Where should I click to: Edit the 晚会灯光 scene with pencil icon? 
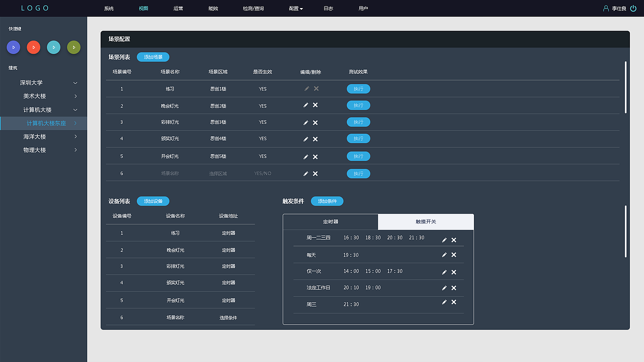[x=305, y=105]
